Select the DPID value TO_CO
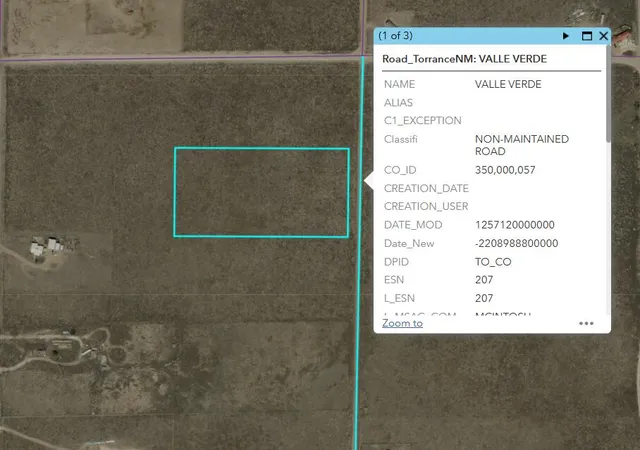Viewport: 640px width, 450px height. click(x=493, y=262)
